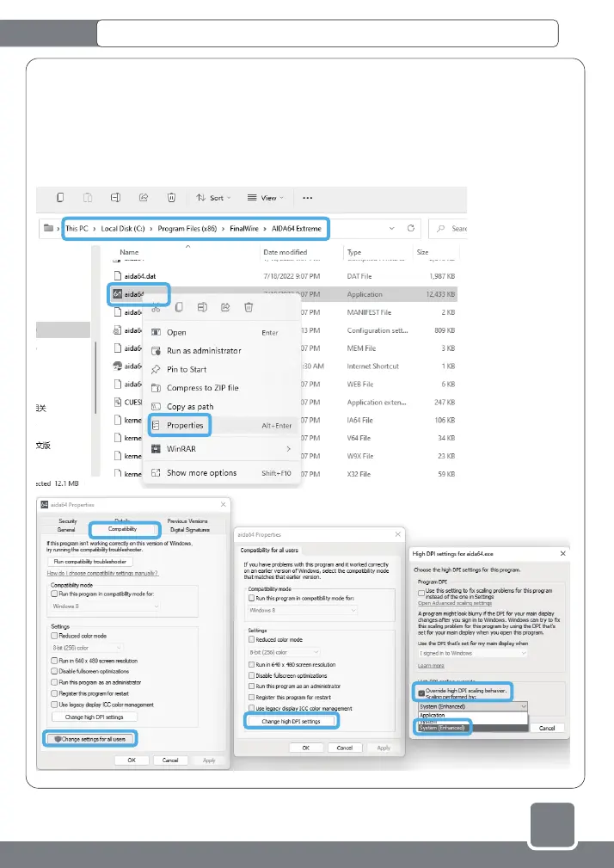Click the aida64.dat file icon
This screenshot has height=868, width=614.
[117, 275]
